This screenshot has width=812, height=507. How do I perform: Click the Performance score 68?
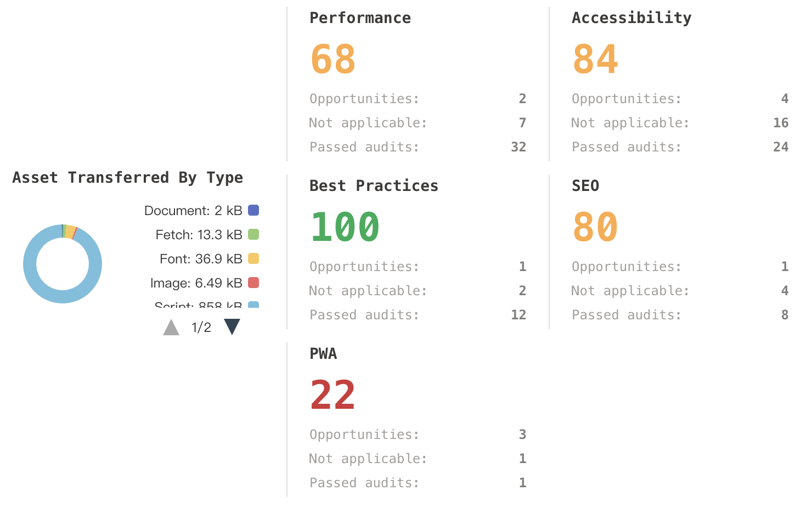(x=333, y=59)
